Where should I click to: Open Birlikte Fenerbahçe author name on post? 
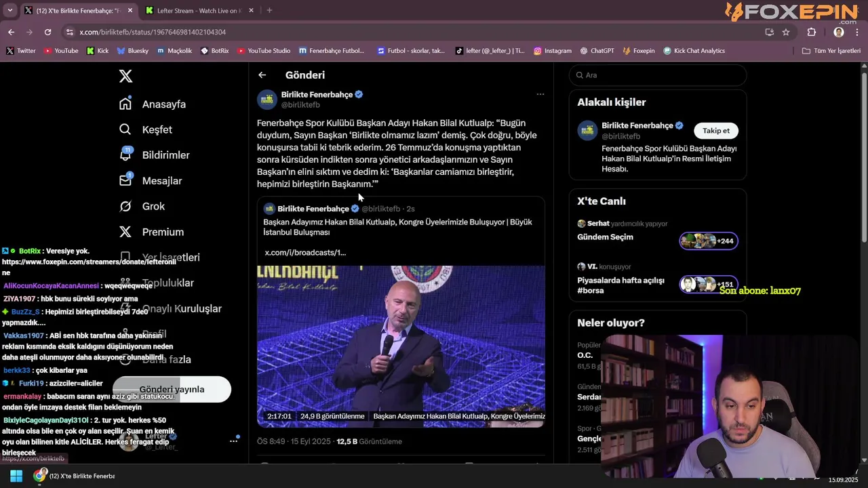point(317,94)
